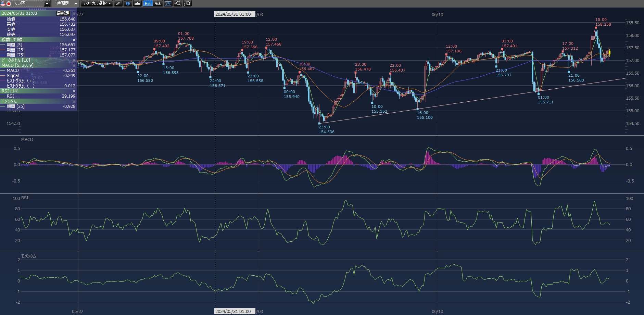This screenshot has width=644, height=315.
Task: Open the ドル/円 currency pair dropdown arrow
Action: click(x=47, y=3)
